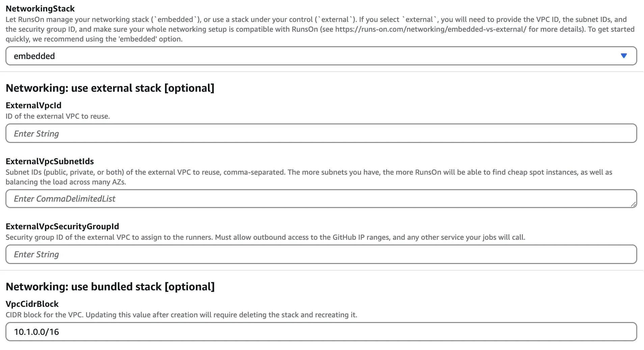
Task: Open the NetworkingStack dropdown showing embedded
Action: [x=321, y=56]
